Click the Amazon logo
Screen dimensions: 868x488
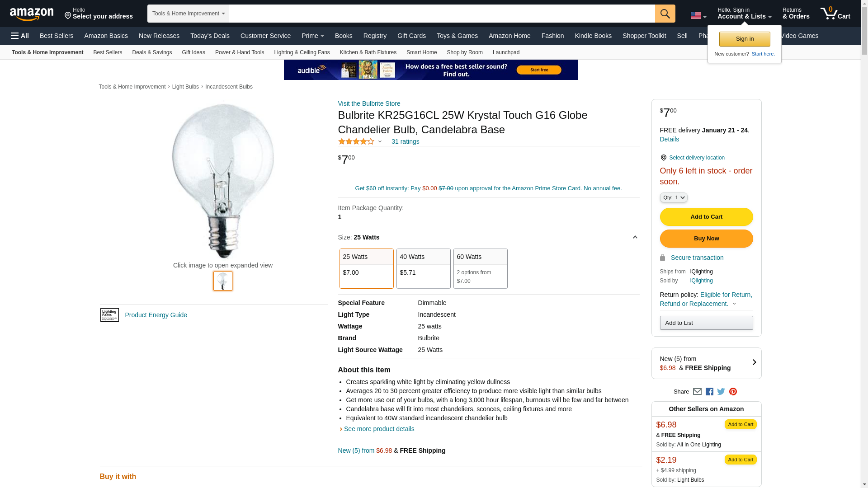point(32,14)
